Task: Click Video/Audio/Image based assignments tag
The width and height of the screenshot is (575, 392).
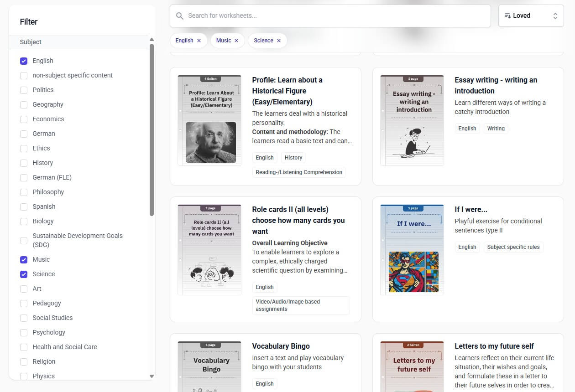Action: tap(301, 305)
